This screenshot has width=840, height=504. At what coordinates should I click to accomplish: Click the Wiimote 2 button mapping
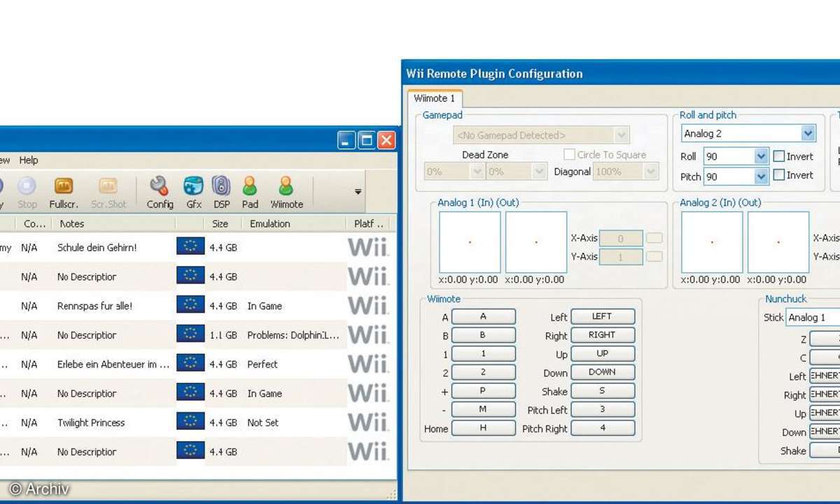click(483, 372)
